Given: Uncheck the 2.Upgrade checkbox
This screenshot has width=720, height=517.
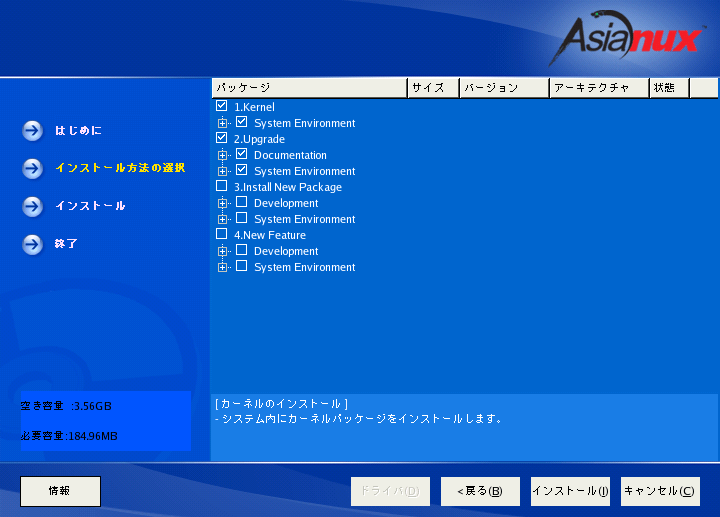Looking at the screenshot, I should coord(221,138).
